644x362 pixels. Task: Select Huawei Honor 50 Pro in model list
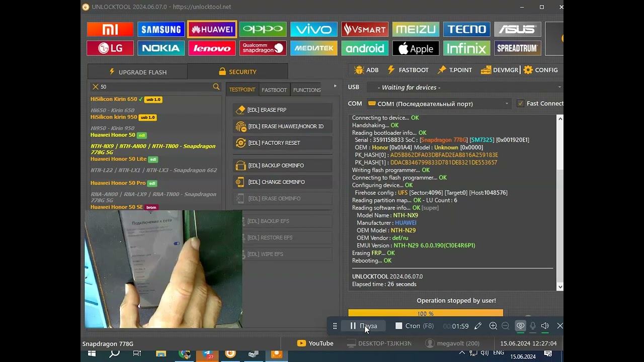point(118,183)
